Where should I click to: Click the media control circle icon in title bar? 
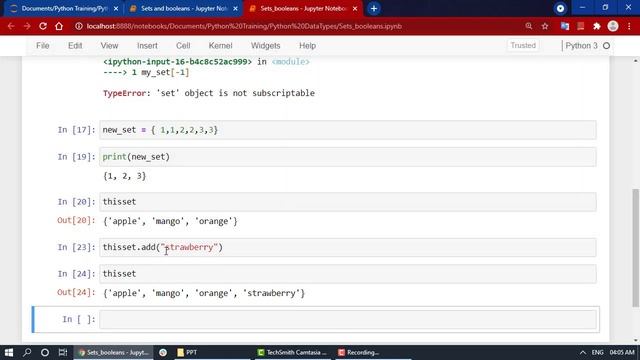pos(560,8)
